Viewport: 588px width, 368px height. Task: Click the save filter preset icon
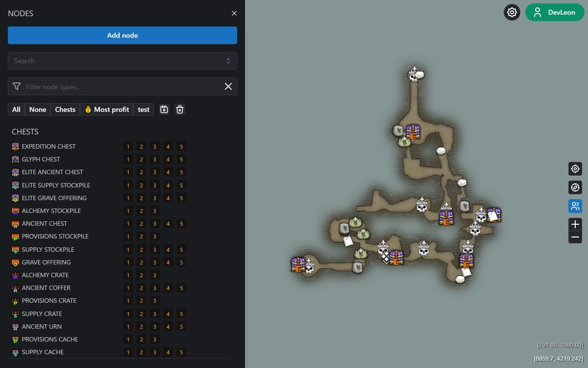(164, 109)
